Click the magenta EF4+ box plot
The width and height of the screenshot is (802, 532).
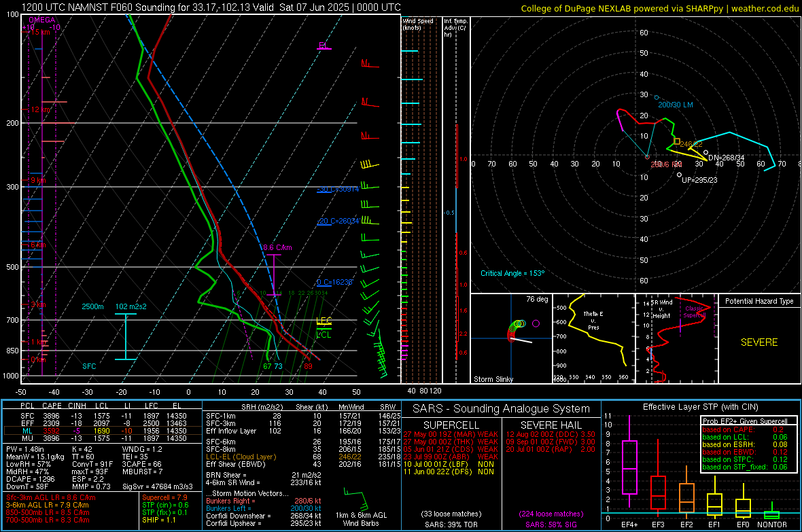pos(629,463)
